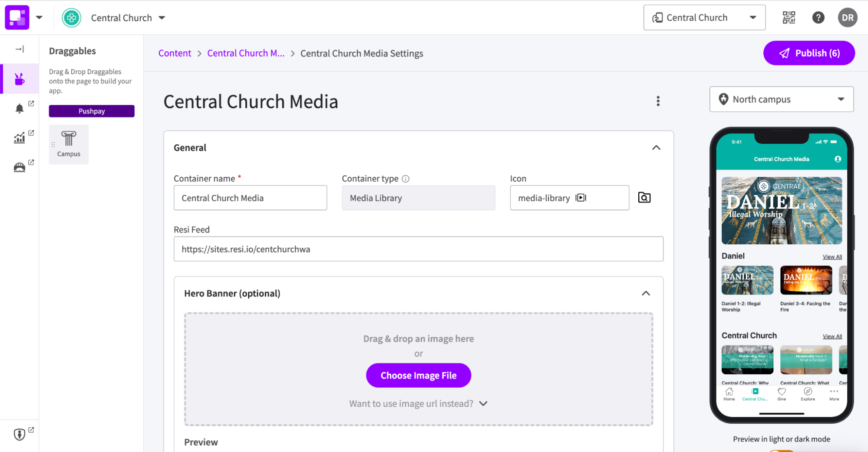
Task: Open the Content breadcrumb link
Action: (175, 53)
